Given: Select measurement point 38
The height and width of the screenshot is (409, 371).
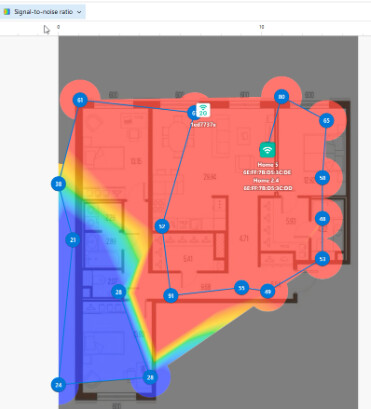Looking at the screenshot, I should (x=58, y=184).
